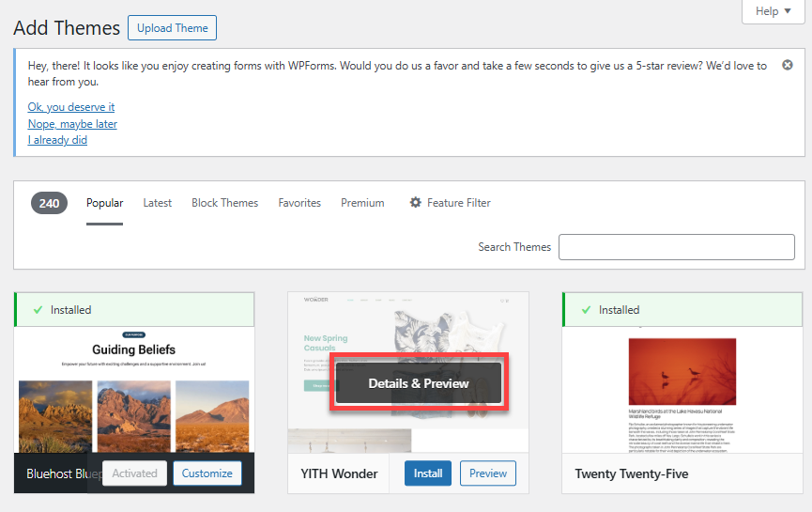The width and height of the screenshot is (812, 512).
Task: Click the Installed checkmark on Twenty Twenty-Five
Action: coord(586,310)
